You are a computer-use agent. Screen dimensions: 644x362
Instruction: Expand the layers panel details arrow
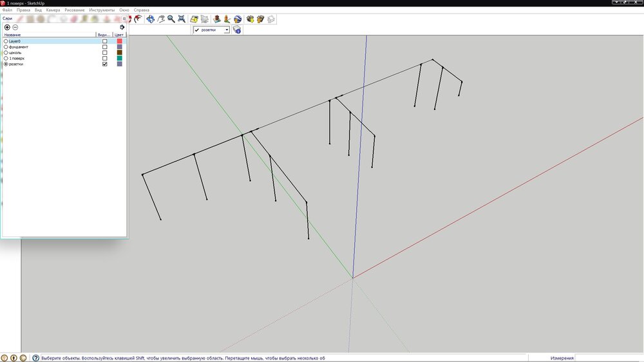(122, 27)
